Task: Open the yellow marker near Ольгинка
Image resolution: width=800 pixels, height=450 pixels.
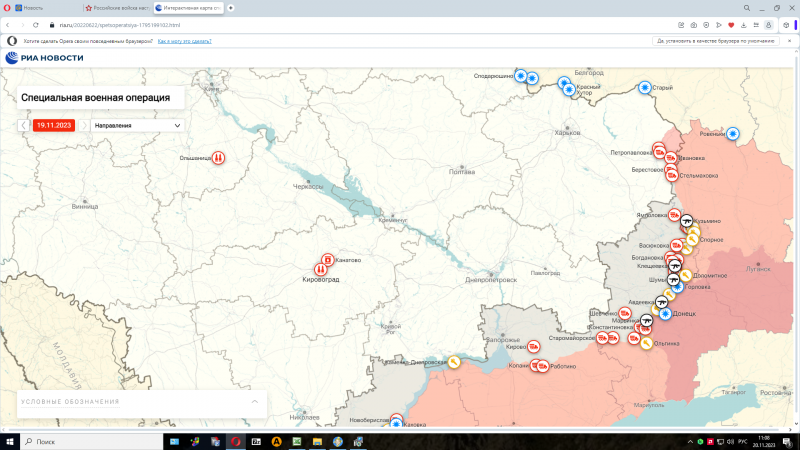Action: 647,343
